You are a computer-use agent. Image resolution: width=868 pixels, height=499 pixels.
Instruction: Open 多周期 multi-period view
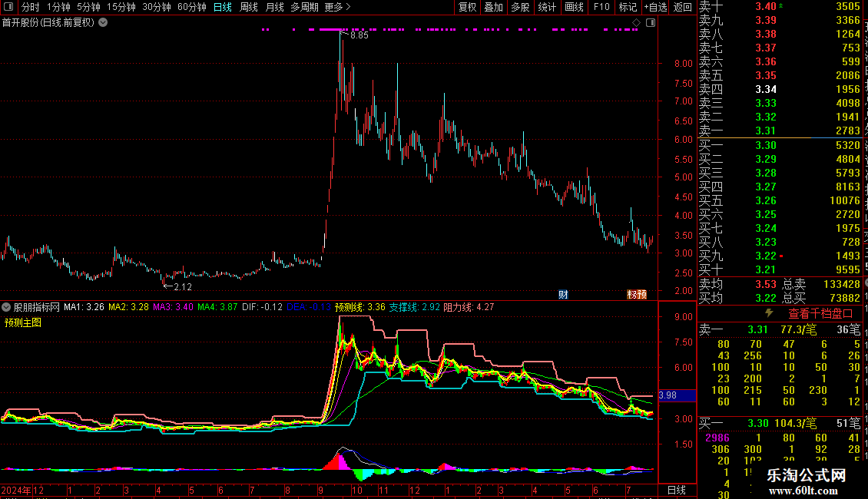pos(304,7)
